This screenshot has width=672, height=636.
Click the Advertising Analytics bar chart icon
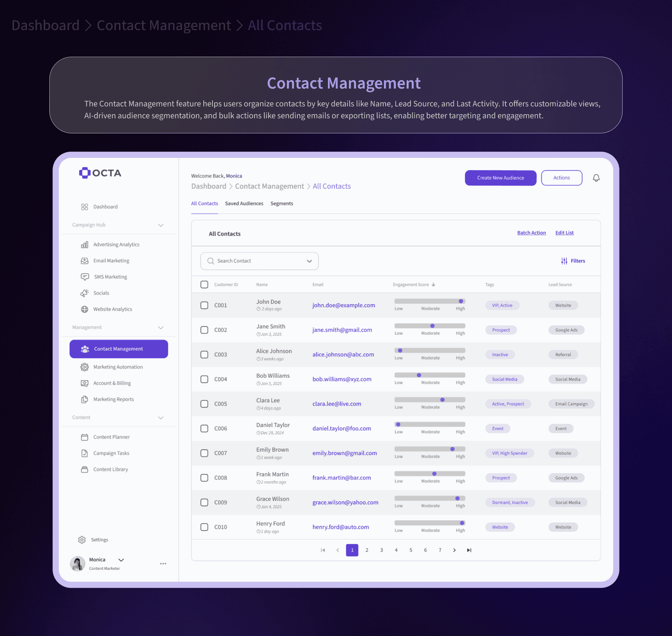coord(84,244)
